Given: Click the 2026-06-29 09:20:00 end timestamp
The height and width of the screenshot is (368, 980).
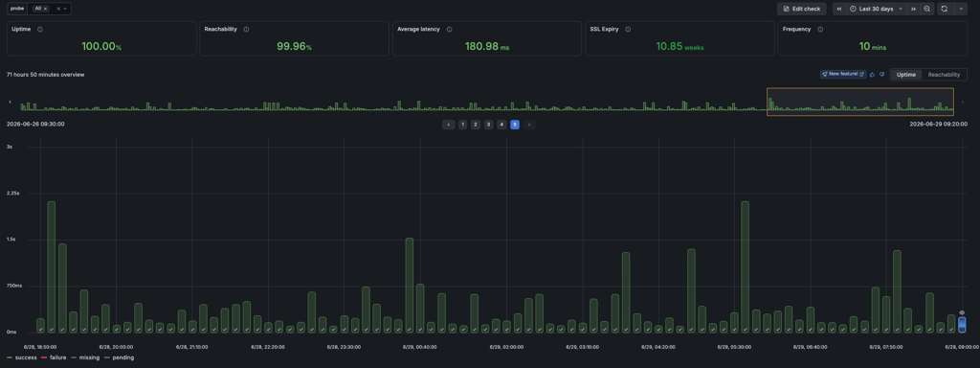Looking at the screenshot, I should (938, 124).
